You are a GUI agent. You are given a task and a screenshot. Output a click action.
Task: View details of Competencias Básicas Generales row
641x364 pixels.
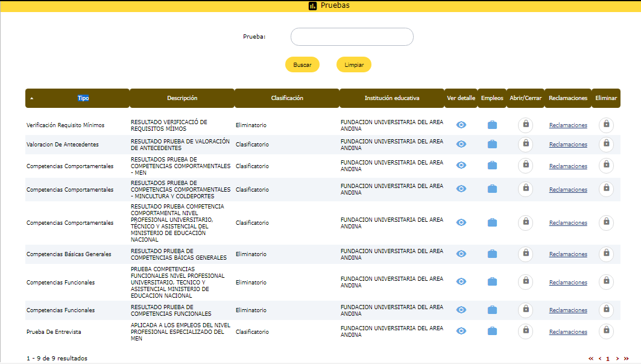pos(461,254)
